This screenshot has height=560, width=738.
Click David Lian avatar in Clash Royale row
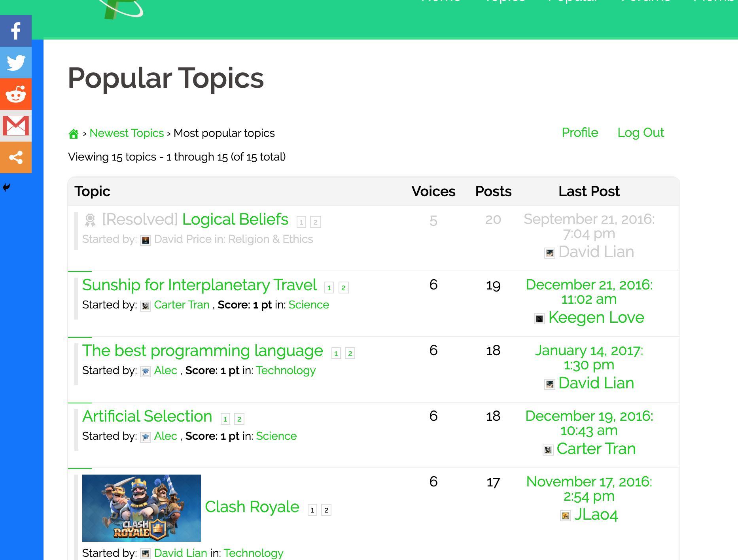[146, 554]
